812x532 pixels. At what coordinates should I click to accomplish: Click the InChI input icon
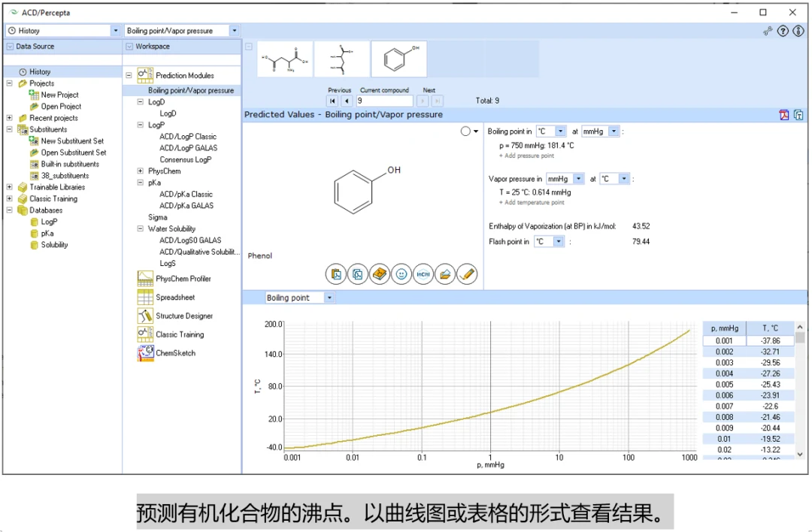click(x=423, y=274)
